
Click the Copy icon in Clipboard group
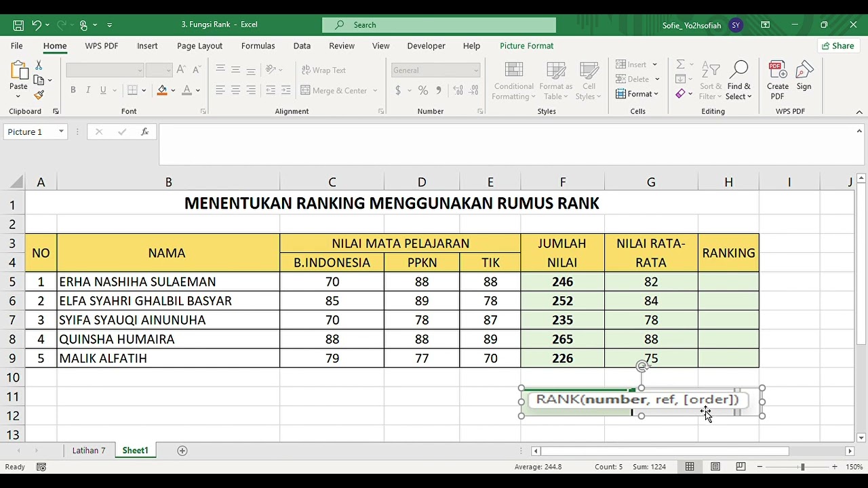(x=39, y=80)
